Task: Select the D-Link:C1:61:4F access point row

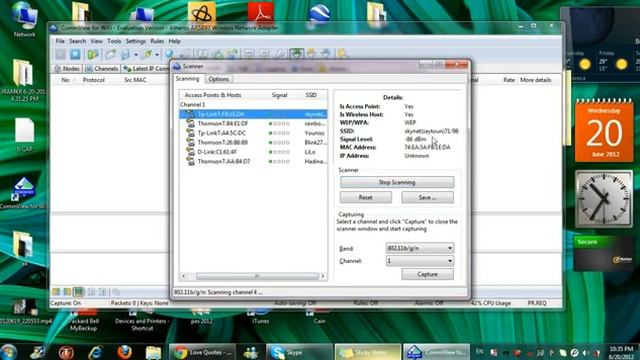Action: click(x=253, y=152)
